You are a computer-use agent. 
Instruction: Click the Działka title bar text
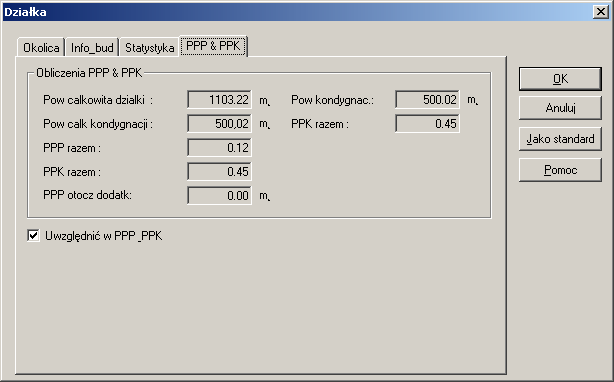click(25, 12)
